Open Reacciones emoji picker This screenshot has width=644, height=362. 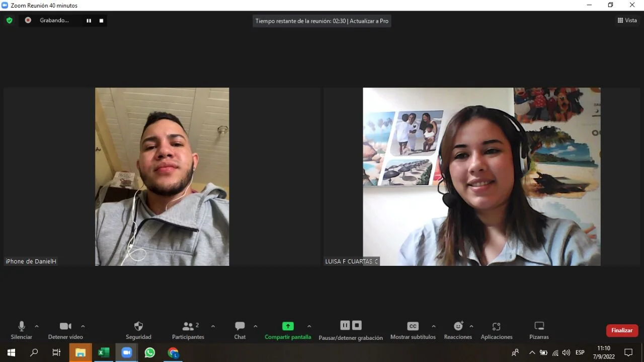click(x=458, y=330)
